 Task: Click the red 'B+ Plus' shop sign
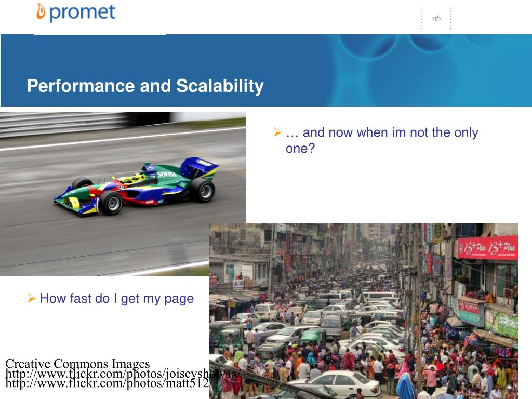(487, 248)
